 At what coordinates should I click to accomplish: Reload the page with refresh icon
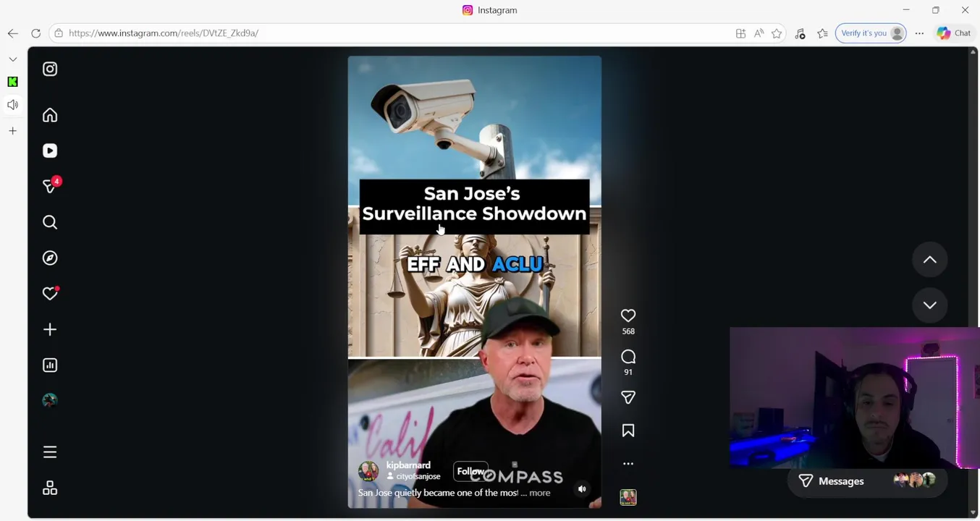35,33
